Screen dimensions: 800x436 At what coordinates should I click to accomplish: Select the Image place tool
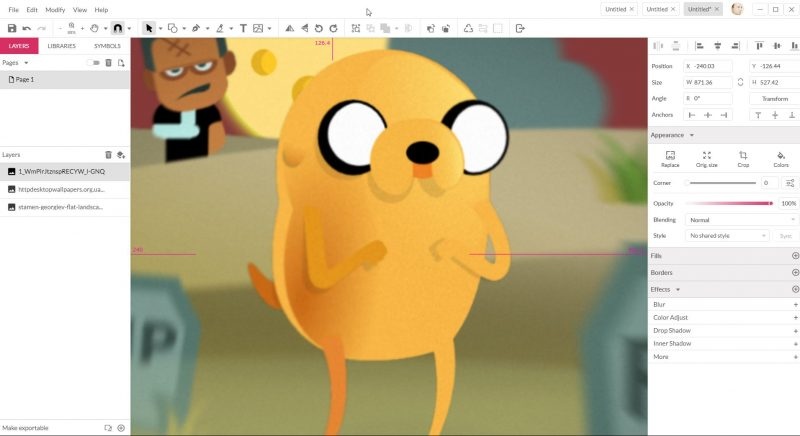point(258,29)
